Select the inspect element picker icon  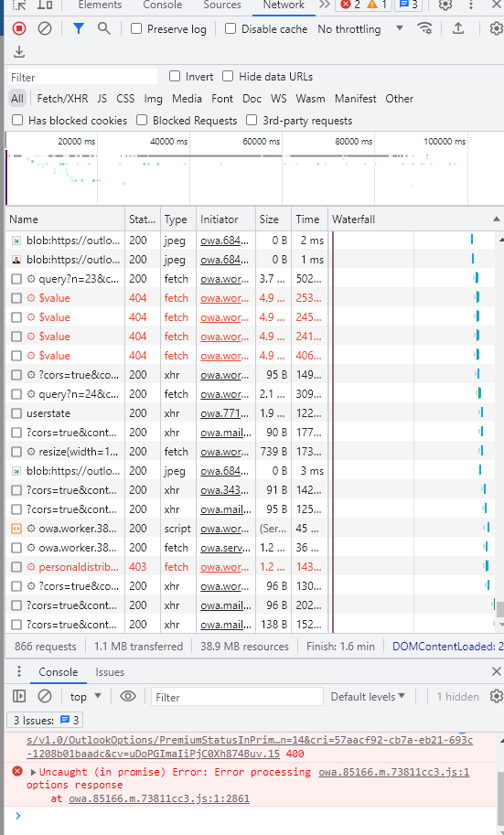click(x=19, y=5)
